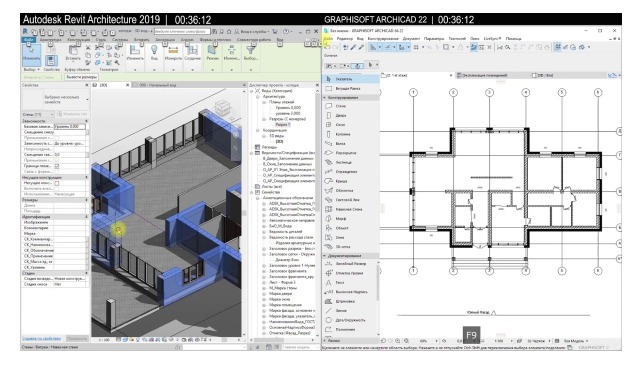Viewport: 644px width, 367px height.
Task: Click the dimensions output button under the ribbon
Action: click(81, 77)
